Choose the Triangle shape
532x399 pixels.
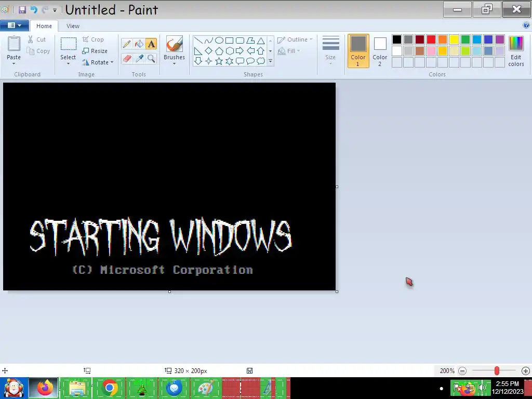click(x=261, y=41)
